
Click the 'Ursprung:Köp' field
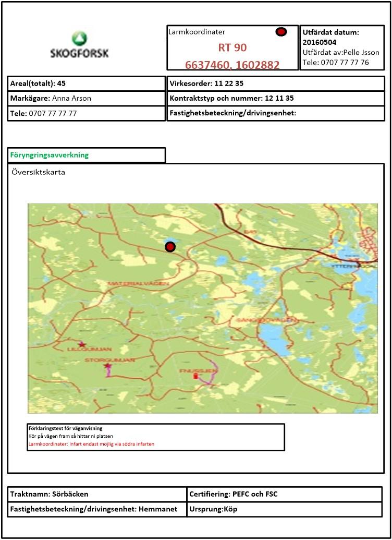click(284, 509)
